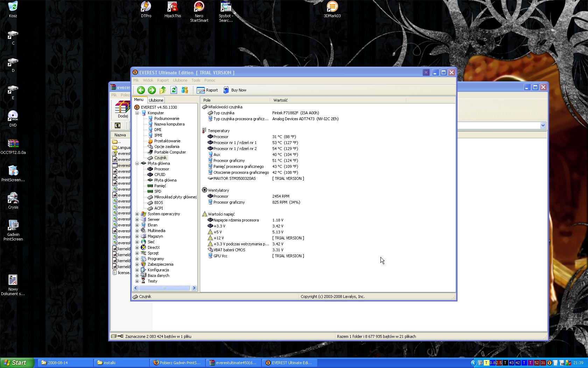Click the Windows Start button
This screenshot has height=368, width=588.
click(17, 363)
